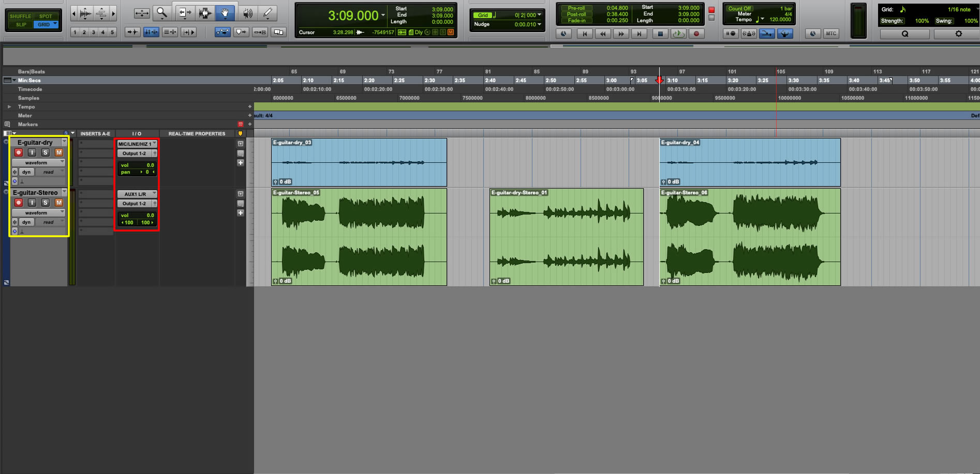Click the Play transport button
This screenshot has height=474, width=980.
678,34
